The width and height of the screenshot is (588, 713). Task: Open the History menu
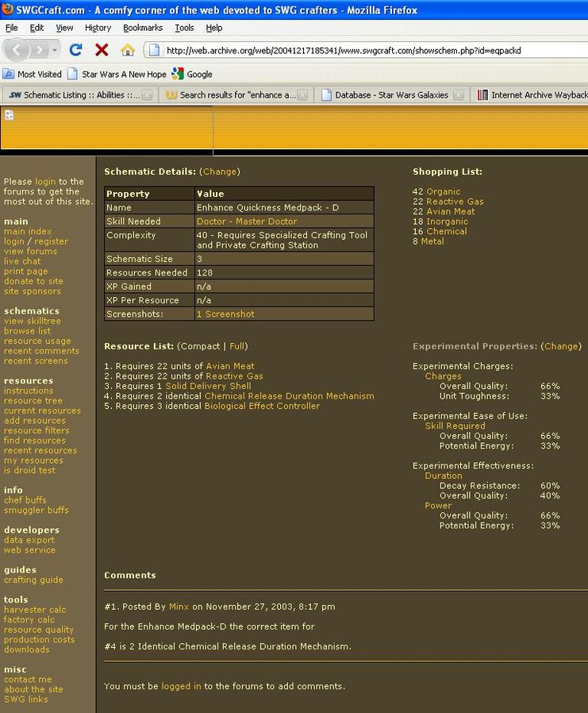(98, 28)
